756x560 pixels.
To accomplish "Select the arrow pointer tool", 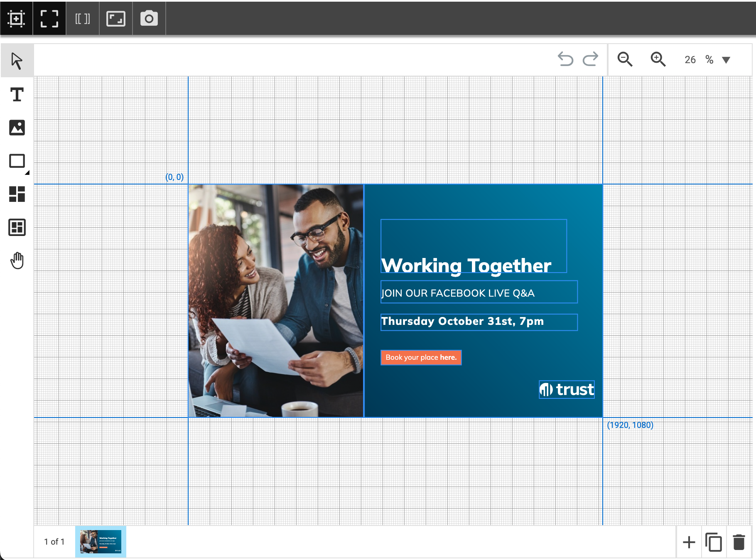I will point(17,61).
